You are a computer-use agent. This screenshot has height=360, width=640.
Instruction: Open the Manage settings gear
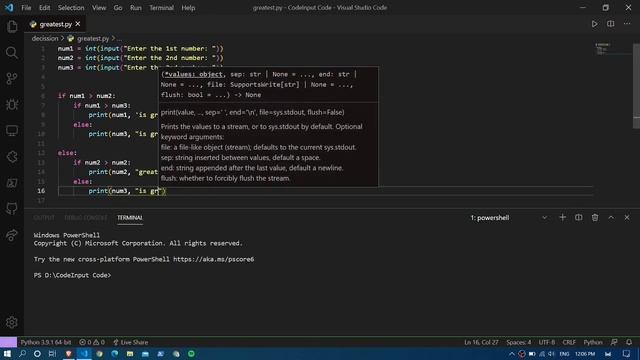coord(12,322)
